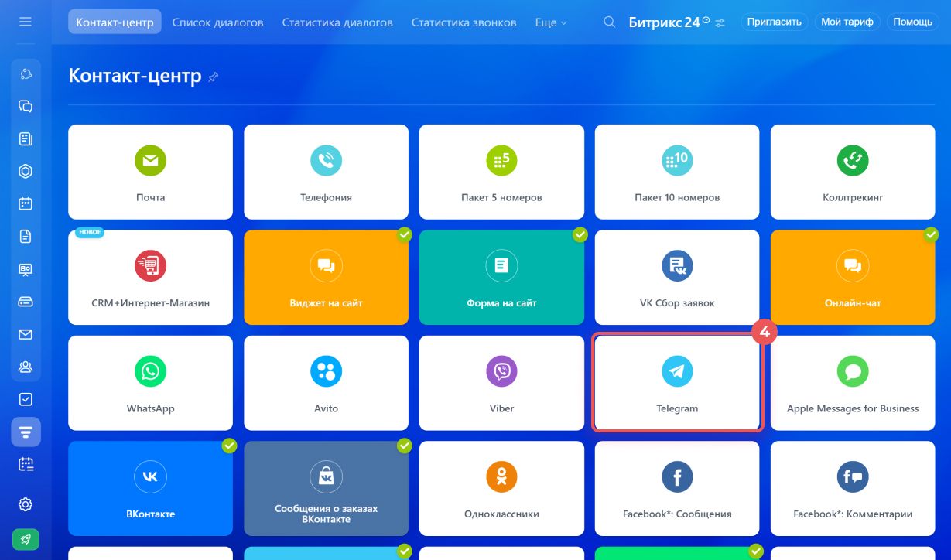Open the documents icon in left sidebar
The image size is (951, 560).
click(26, 237)
